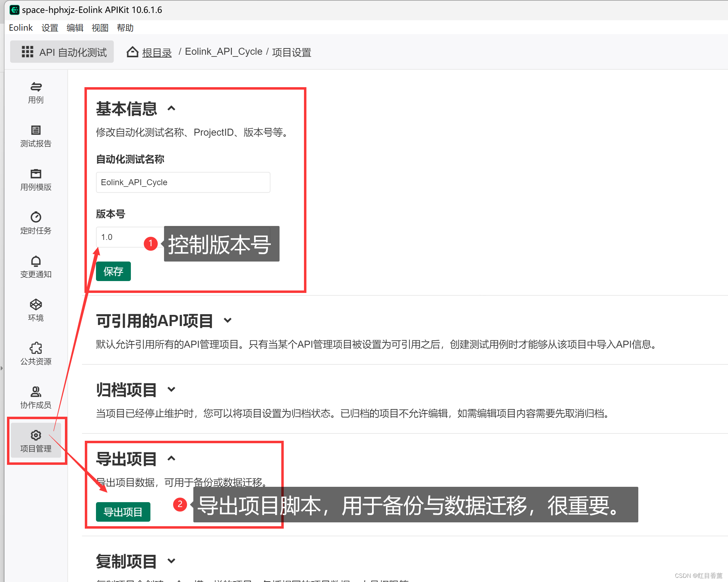
Task: Collapse the 导出项目 section chevron
Action: (171, 459)
